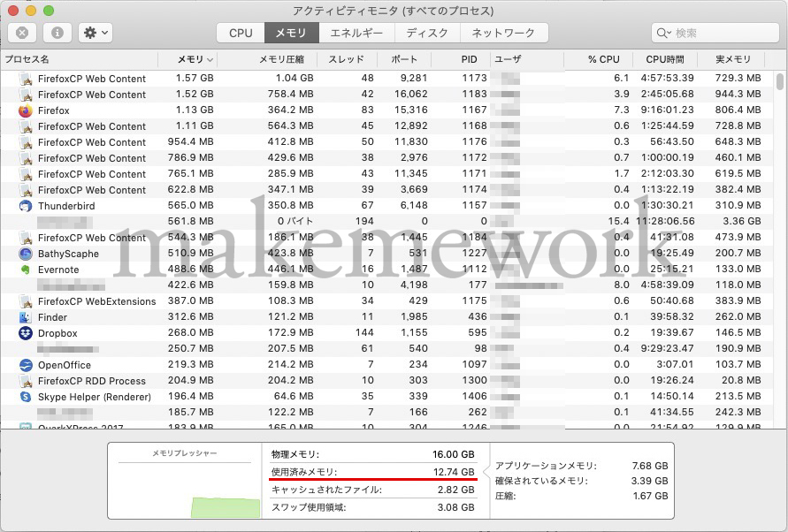Click the BathyScaphe app icon
Viewport: 788px width, 532px height.
click(25, 254)
